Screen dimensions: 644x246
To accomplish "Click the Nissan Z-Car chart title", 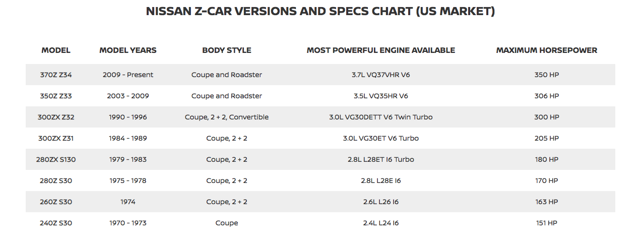I will click(320, 11).
